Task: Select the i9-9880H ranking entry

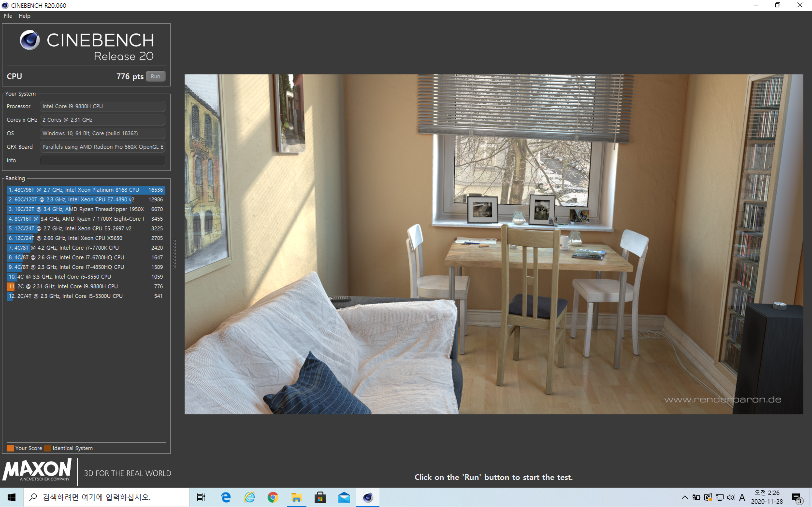Action: (x=86, y=286)
